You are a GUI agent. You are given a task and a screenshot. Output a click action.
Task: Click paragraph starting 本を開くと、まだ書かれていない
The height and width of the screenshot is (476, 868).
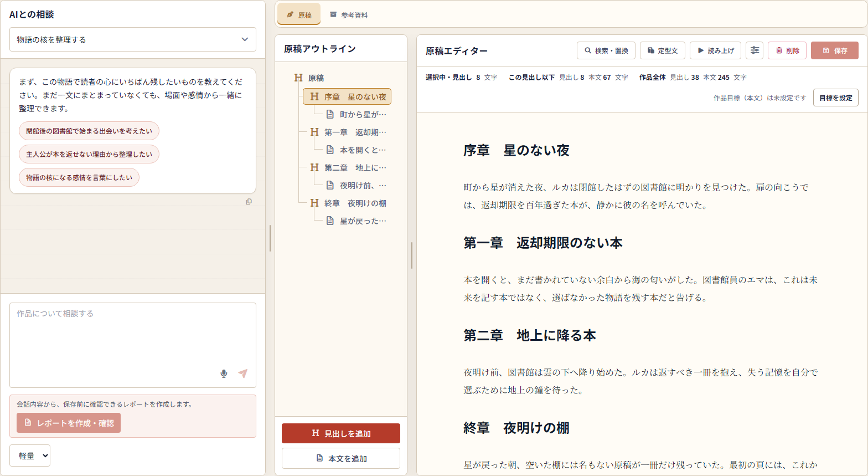[x=642, y=289]
